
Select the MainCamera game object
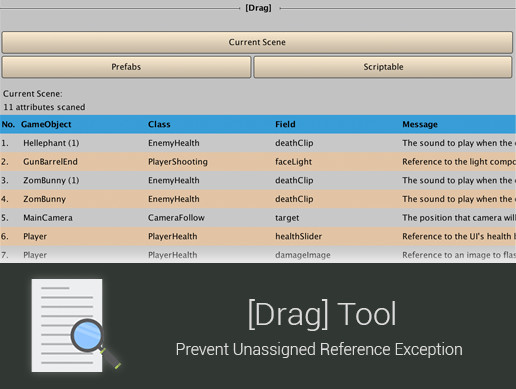coord(48,218)
